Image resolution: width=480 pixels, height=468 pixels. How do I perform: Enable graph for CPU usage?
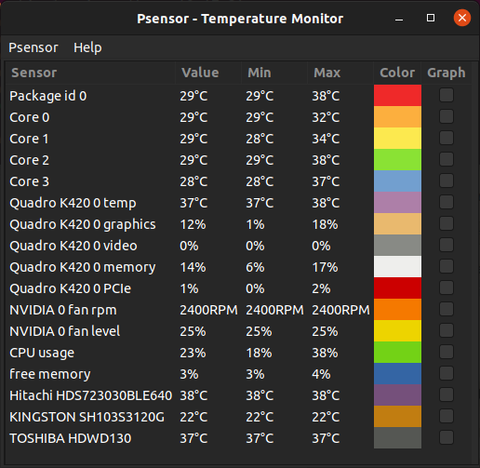coord(446,352)
